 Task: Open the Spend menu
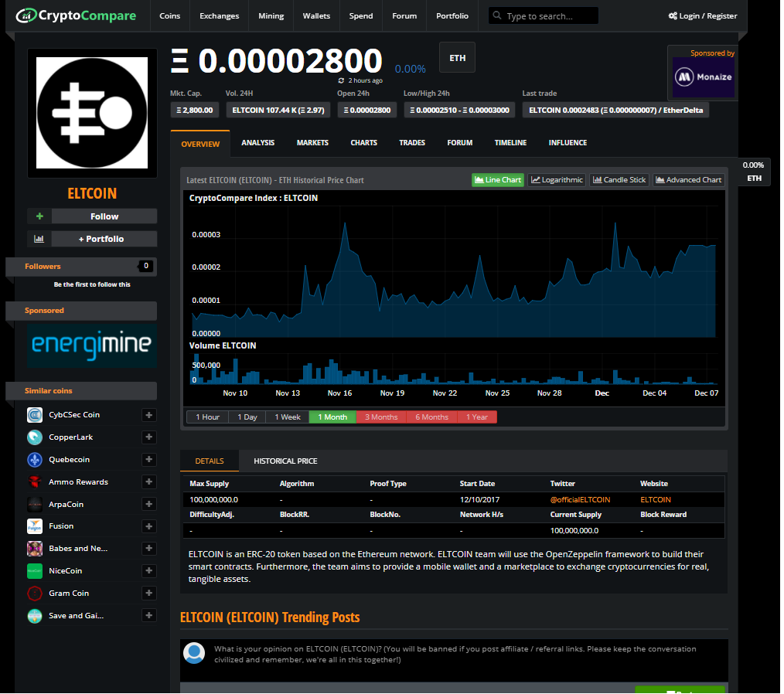(x=361, y=16)
